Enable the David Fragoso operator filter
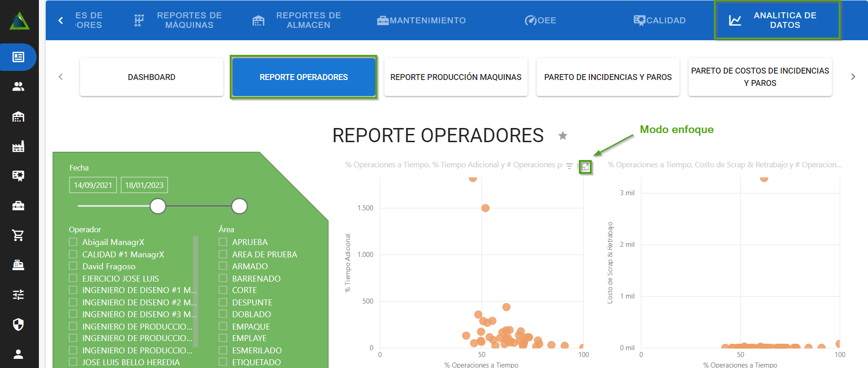Image resolution: width=868 pixels, height=368 pixels. (73, 266)
